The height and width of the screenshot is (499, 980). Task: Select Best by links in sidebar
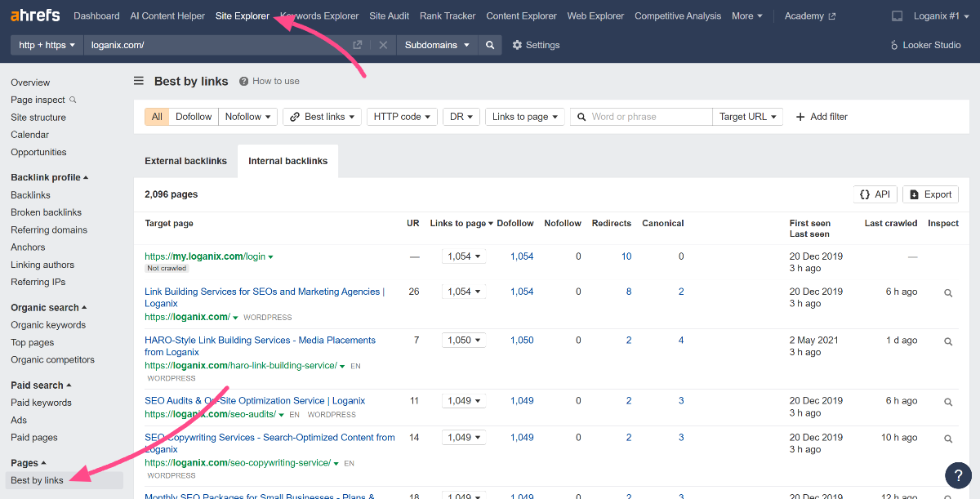click(x=37, y=480)
